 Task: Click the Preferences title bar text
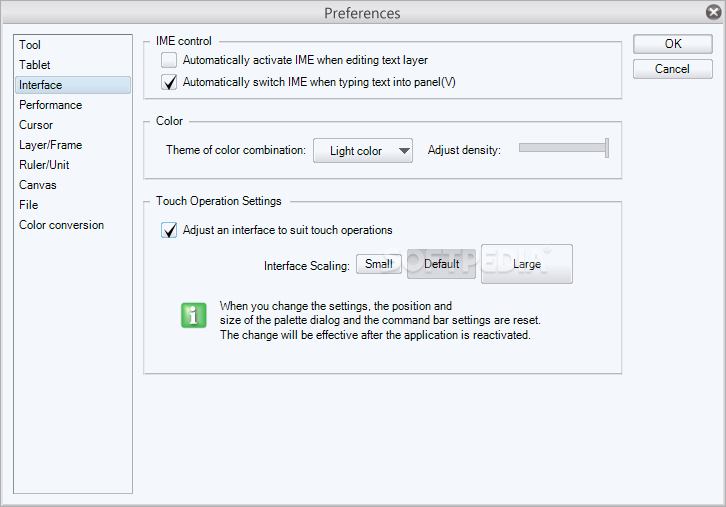click(x=362, y=13)
